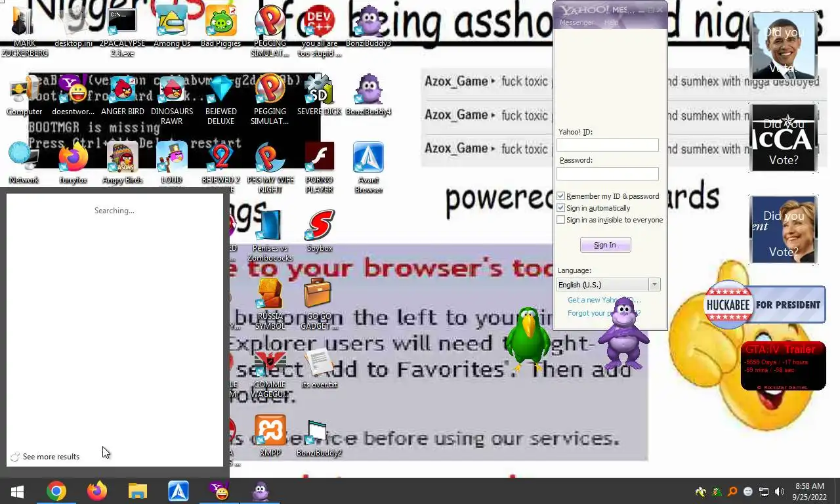Launch the XMPP desktop shortcut
Screen dimensions: 840x504
[270, 436]
